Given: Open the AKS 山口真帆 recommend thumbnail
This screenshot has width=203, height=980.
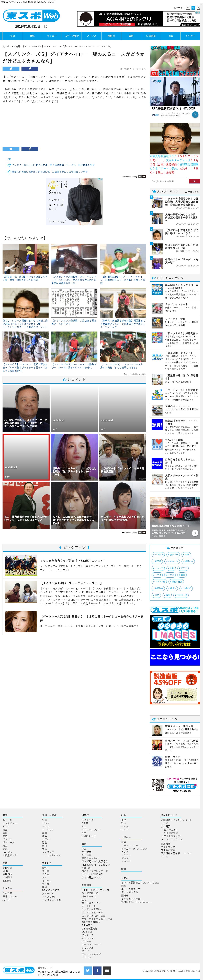Looking at the screenshot, I should click(74, 505).
